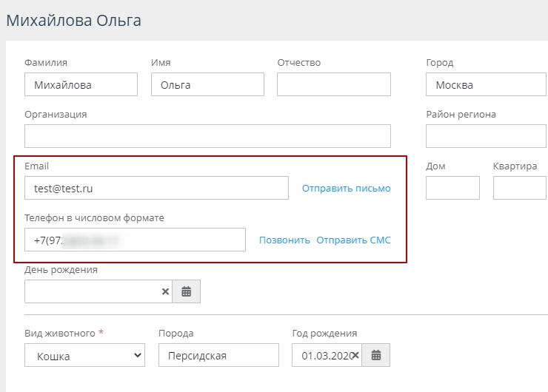Click the 'Отправить СМС' link
Viewport: 548px width, 392px height.
tap(353, 240)
